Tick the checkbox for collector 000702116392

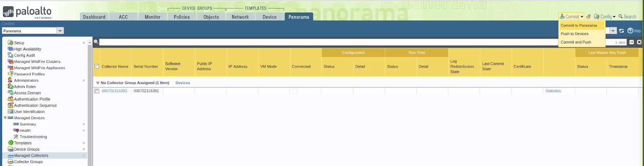point(97,91)
